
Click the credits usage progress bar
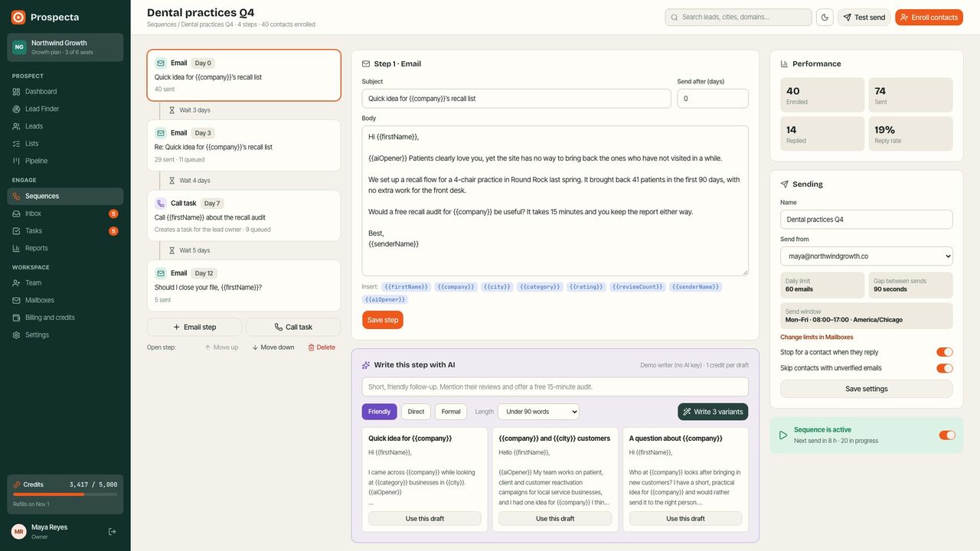(65, 494)
